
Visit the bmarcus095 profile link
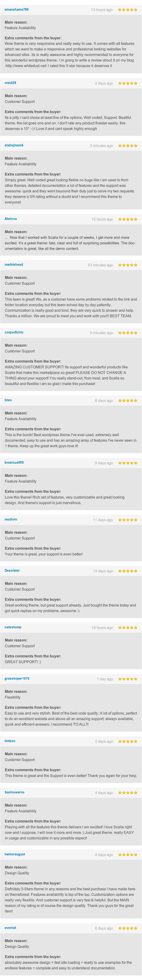[x=14, y=463]
